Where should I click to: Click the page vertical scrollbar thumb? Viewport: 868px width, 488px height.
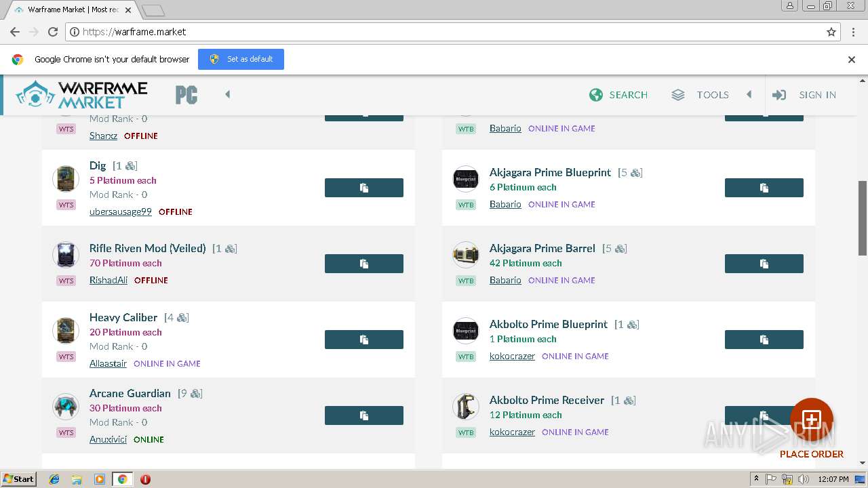tap(863, 218)
